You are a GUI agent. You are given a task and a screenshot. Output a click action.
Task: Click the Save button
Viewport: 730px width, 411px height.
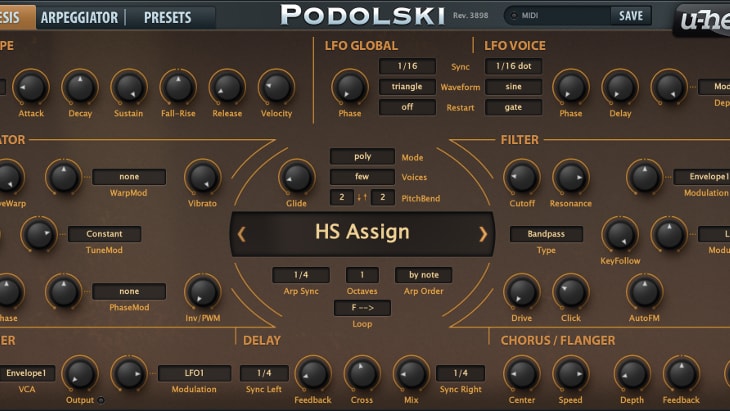(x=631, y=16)
